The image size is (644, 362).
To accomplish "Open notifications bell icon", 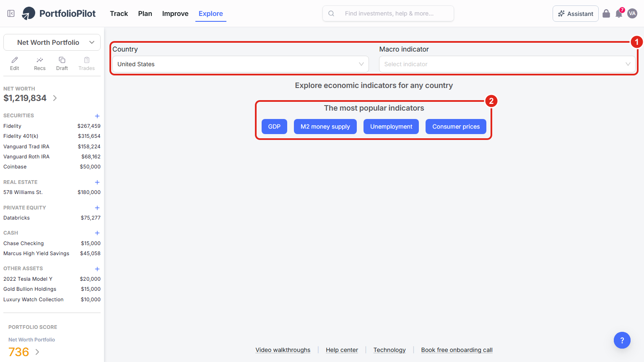I will click(619, 13).
